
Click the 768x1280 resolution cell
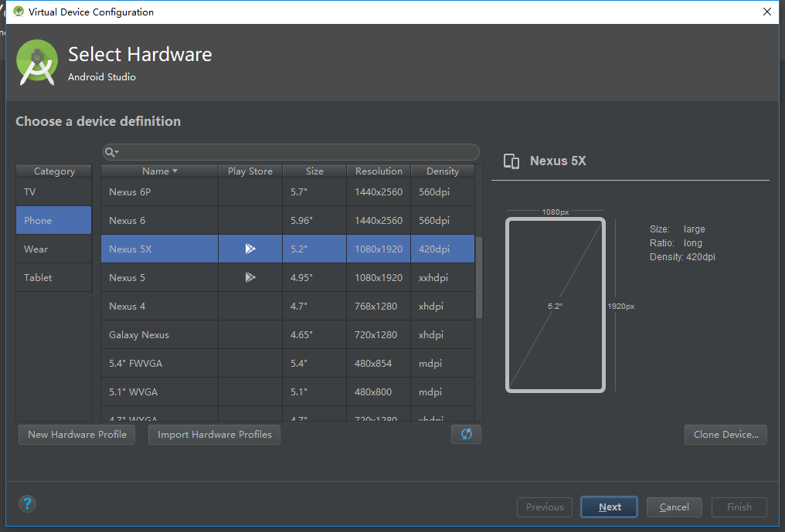click(379, 306)
